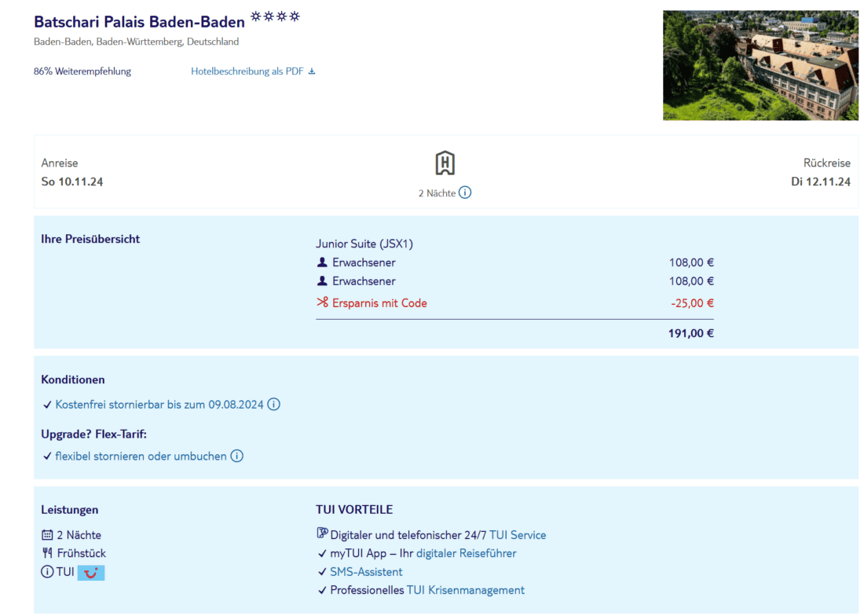The width and height of the screenshot is (864, 616).
Task: Open info icon next to flexibel stornieren
Action: [x=236, y=456]
